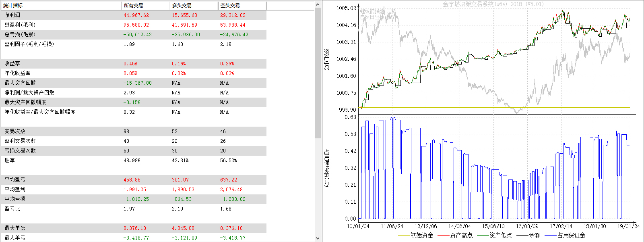Image resolution: width=644 pixels, height=242 pixels.
Task: Click the black 余额 legend line marker
Action: pyautogui.click(x=522, y=236)
